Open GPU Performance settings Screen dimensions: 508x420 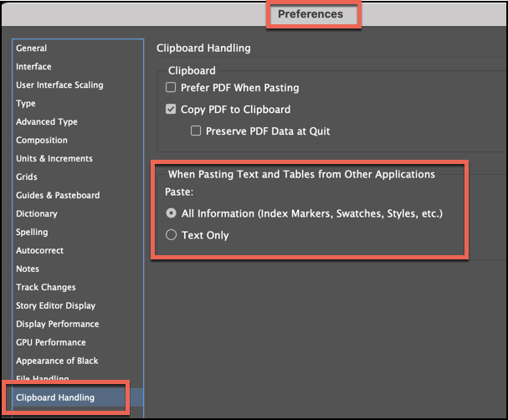point(51,343)
